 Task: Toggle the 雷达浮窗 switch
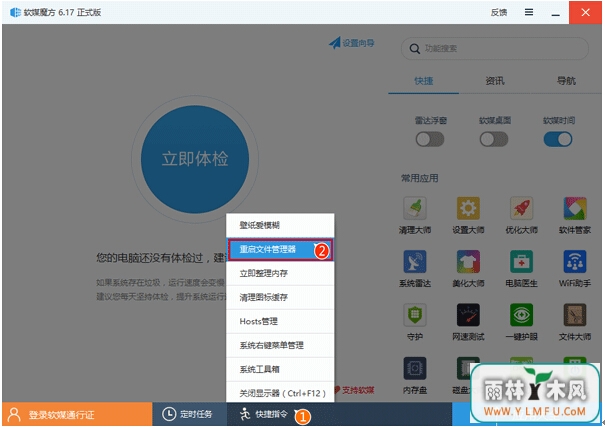coord(430,139)
